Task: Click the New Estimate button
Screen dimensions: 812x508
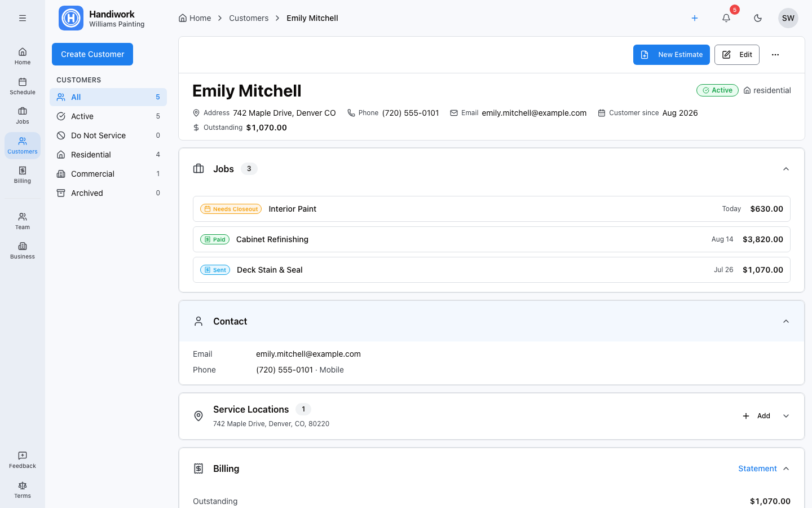Action: 671,55
